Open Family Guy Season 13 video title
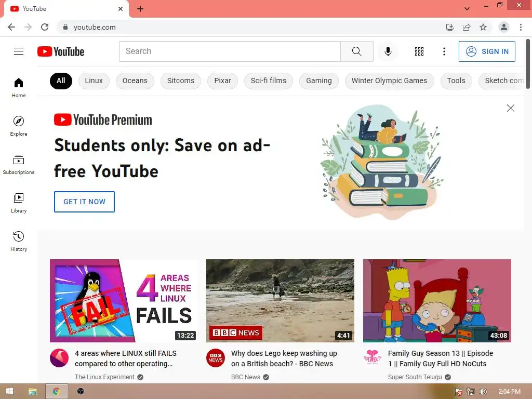The width and height of the screenshot is (532, 399). click(x=441, y=358)
